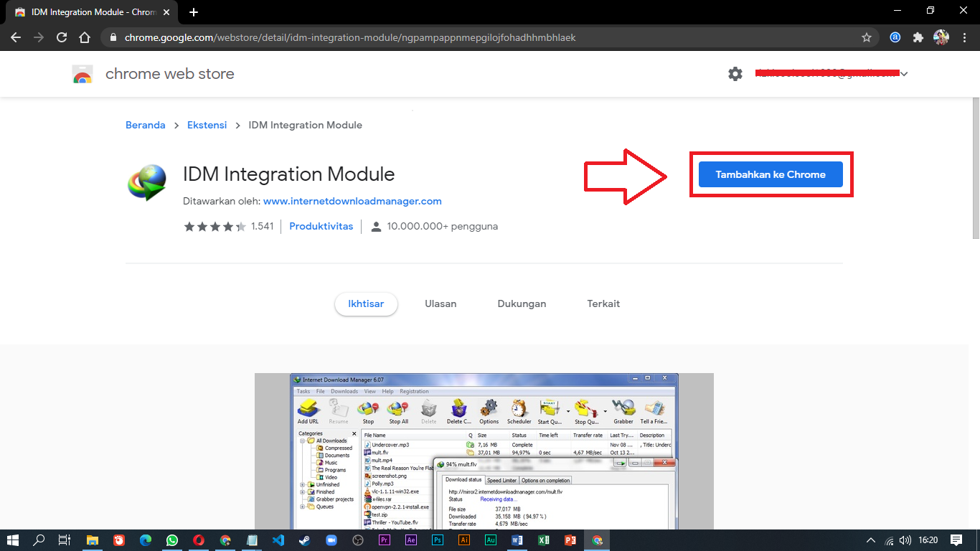The height and width of the screenshot is (551, 980).
Task: Open Adobe Audition from taskbar
Action: [x=491, y=540]
